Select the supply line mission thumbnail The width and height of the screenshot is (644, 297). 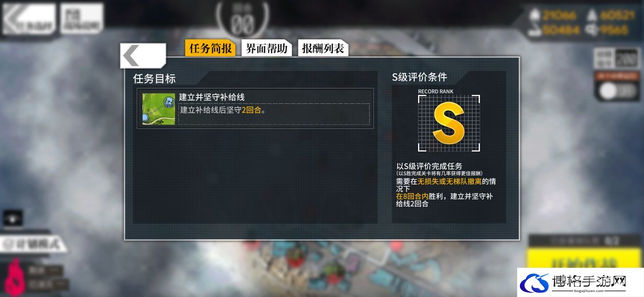coord(159,108)
